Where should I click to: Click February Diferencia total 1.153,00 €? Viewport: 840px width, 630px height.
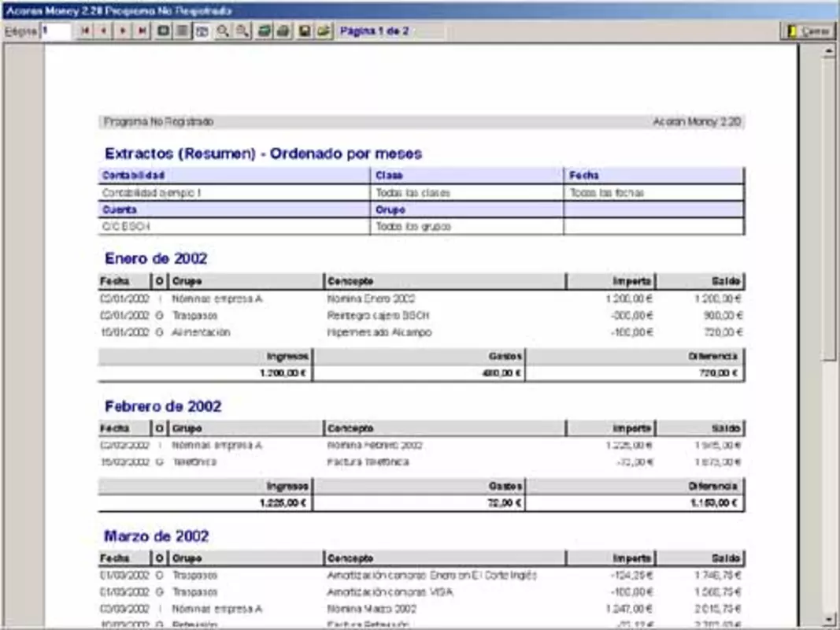pos(713,503)
